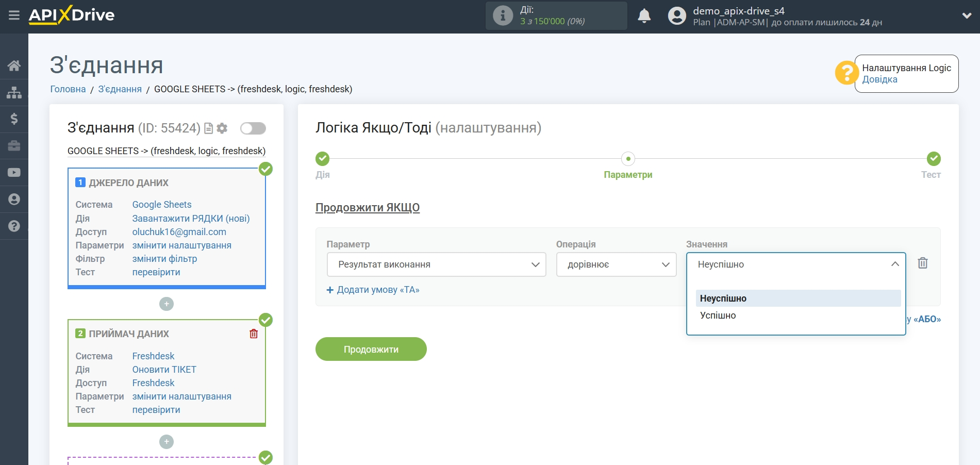Click перевірити in receiver block

156,410
